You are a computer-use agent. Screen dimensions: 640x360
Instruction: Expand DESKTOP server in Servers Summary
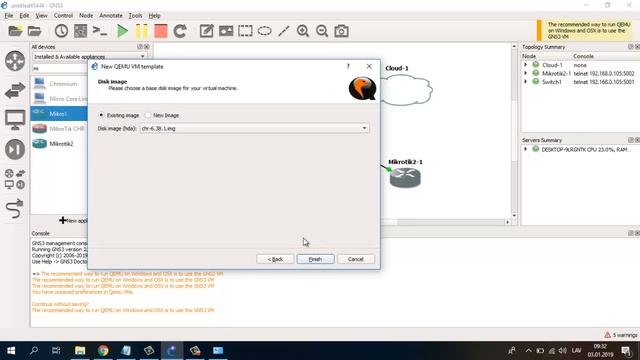click(x=526, y=149)
